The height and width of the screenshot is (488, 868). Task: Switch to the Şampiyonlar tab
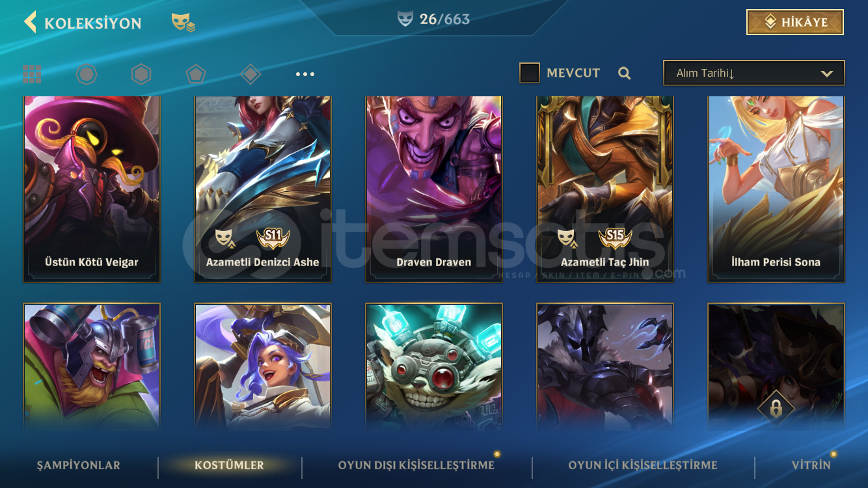tap(79, 465)
